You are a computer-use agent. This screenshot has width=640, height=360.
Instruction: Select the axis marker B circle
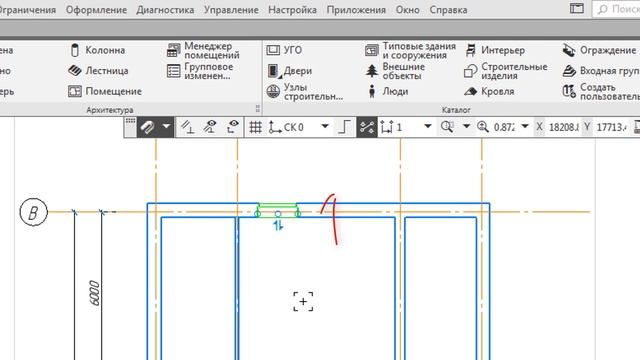coord(33,212)
